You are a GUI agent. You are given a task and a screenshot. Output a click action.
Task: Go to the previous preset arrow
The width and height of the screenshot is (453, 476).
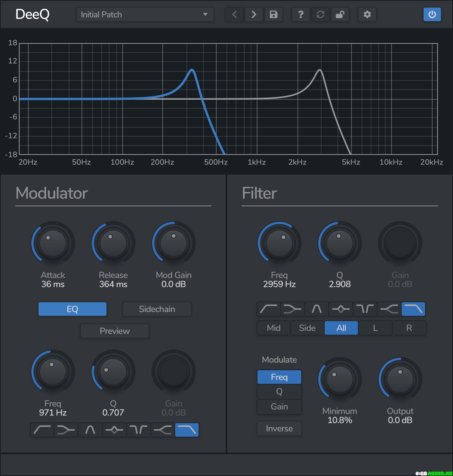(234, 15)
